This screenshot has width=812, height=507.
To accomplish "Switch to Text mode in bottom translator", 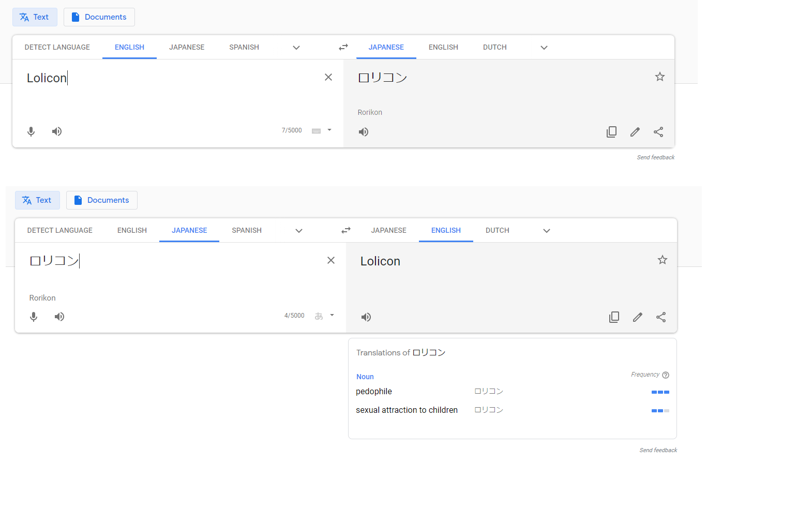I will (x=37, y=200).
